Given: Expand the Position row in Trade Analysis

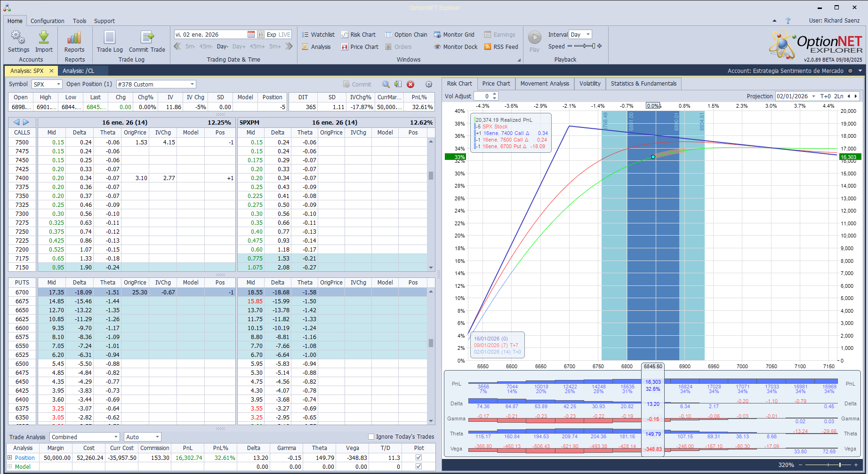Looking at the screenshot, I should coord(10,458).
